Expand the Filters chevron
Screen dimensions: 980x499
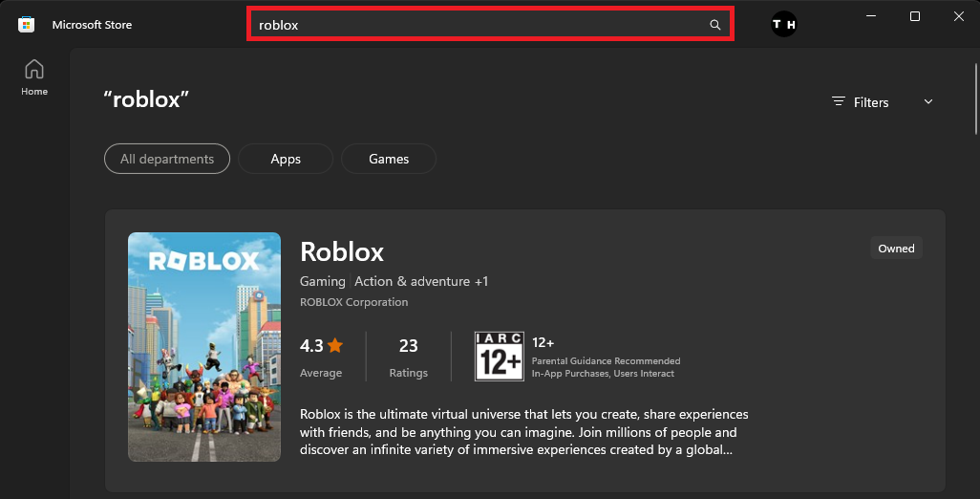pos(928,102)
